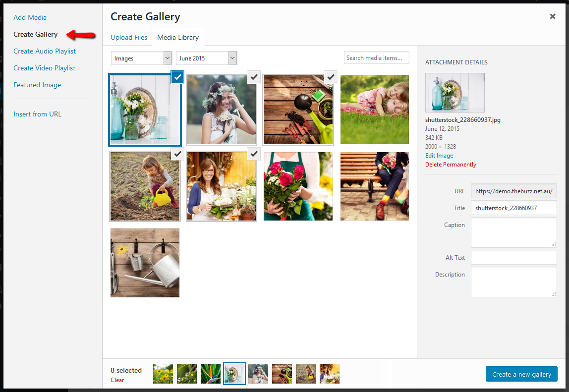Uncheck the gardening tools image checkmark
This screenshot has width=569, height=392.
[x=331, y=77]
